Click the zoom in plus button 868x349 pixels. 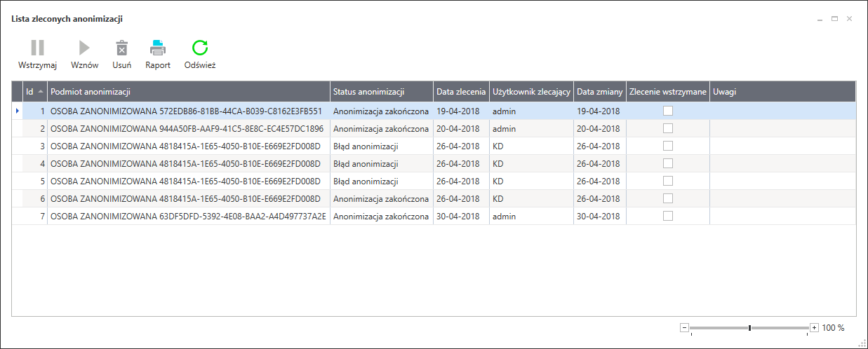click(814, 327)
